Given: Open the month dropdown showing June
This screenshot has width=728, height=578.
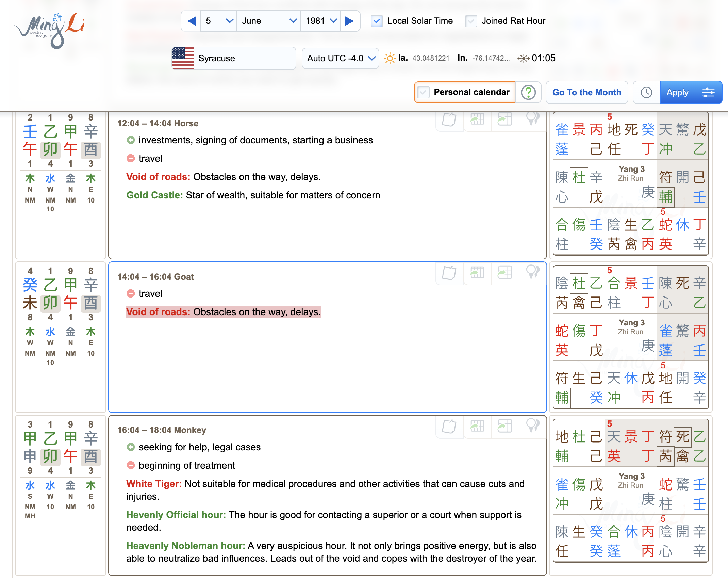Looking at the screenshot, I should (x=268, y=21).
